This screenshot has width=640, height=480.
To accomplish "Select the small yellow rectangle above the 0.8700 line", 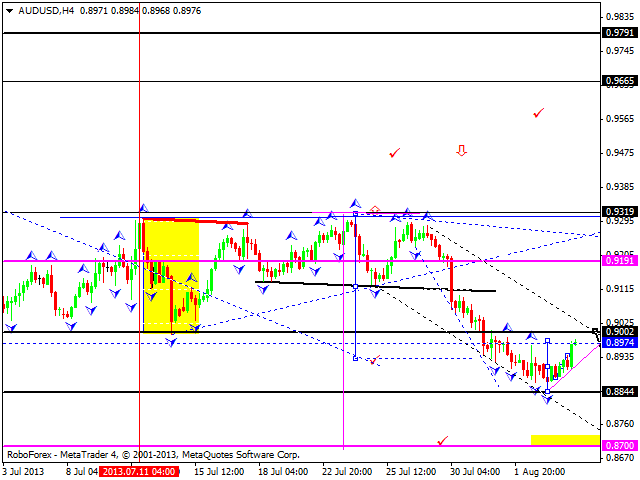I will coord(565,439).
